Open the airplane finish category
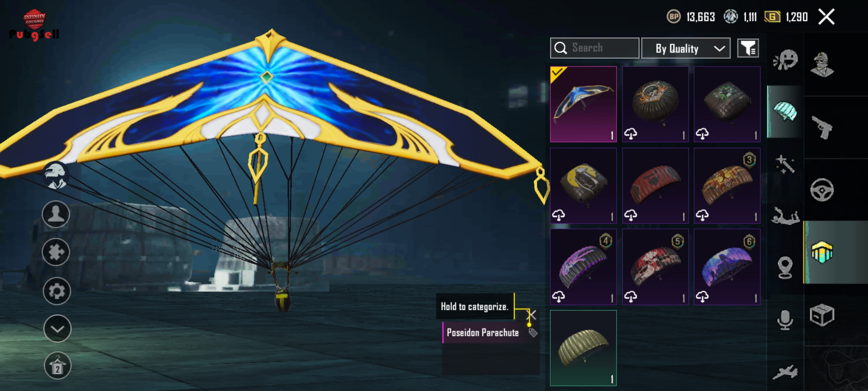This screenshot has width=868, height=391. click(785, 372)
